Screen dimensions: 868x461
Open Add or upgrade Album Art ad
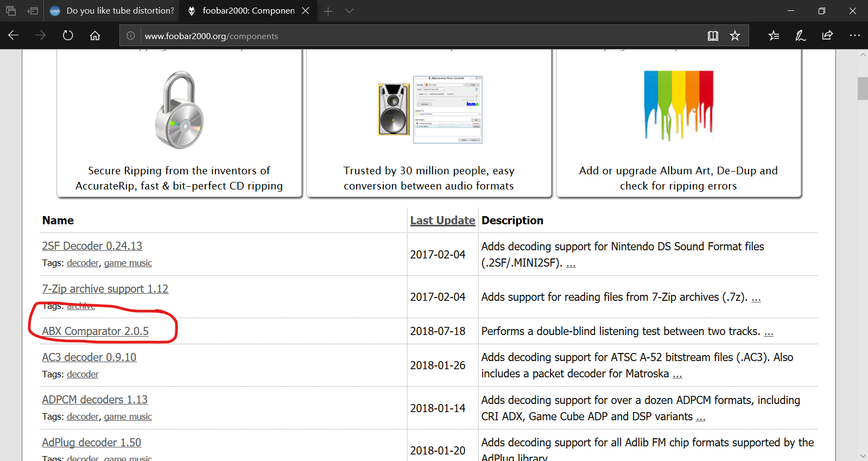[679, 178]
